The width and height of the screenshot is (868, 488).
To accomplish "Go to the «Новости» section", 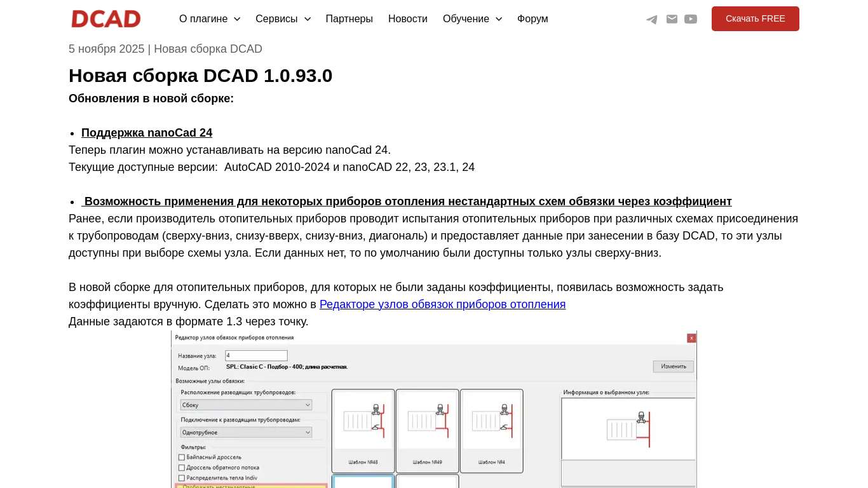I will coord(408,19).
